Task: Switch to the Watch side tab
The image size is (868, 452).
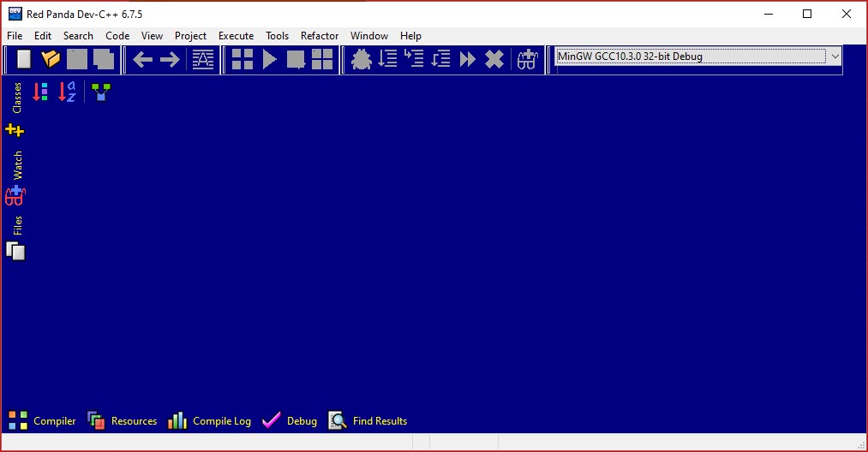Action: pyautogui.click(x=17, y=165)
